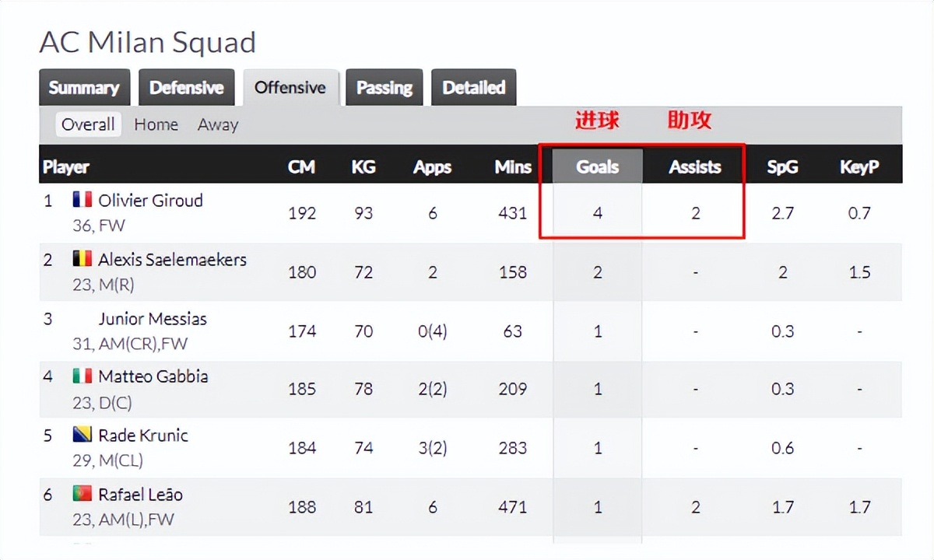Click France flag beside Olivier Giroud
This screenshot has width=934, height=560.
[83, 200]
